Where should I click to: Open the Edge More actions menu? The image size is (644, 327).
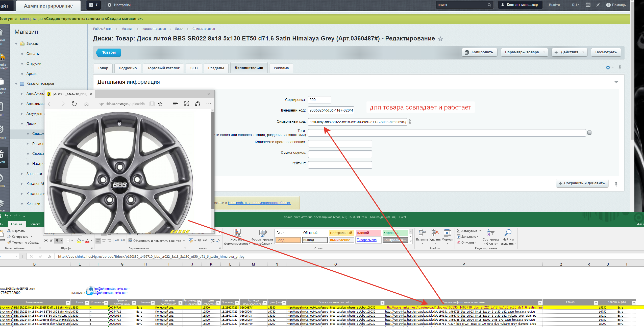coord(209,104)
